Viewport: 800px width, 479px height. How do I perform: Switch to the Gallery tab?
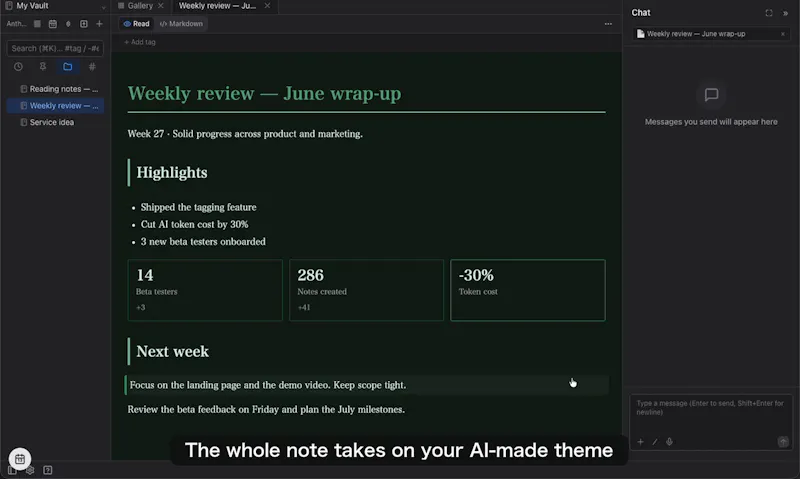pos(135,6)
